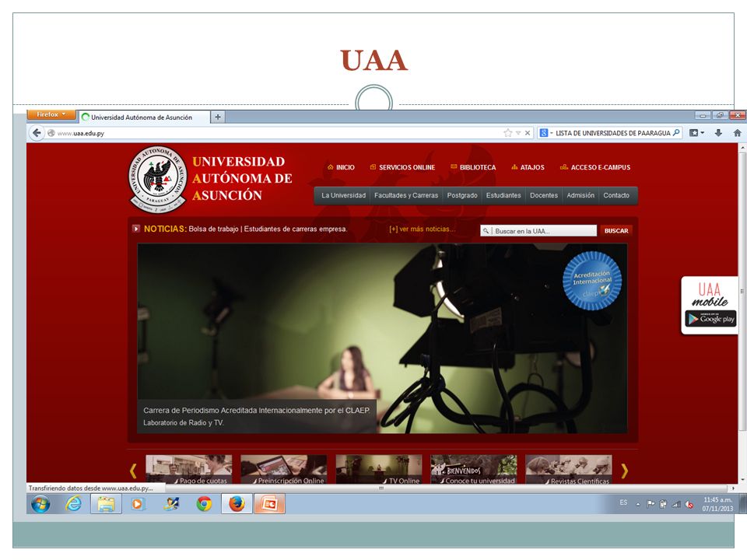Open SERVICIOS ONLINE link
Viewport: 747px width, 560px height.
tap(402, 167)
